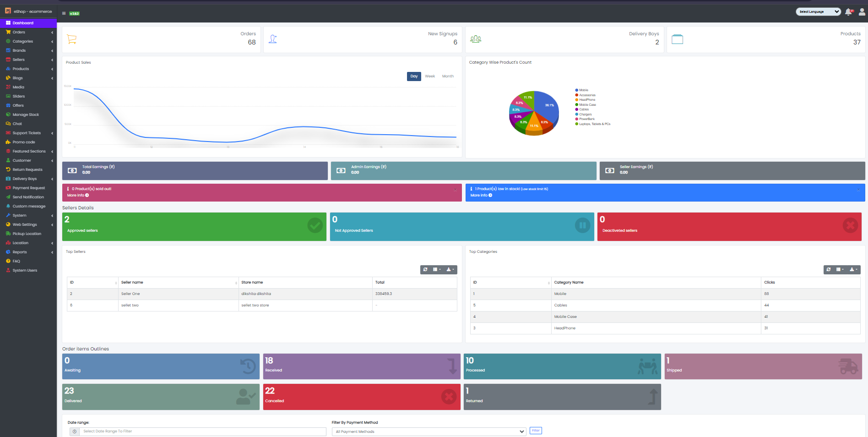Open the notifications bell in the header
The width and height of the screenshot is (868, 437).
[x=848, y=12]
